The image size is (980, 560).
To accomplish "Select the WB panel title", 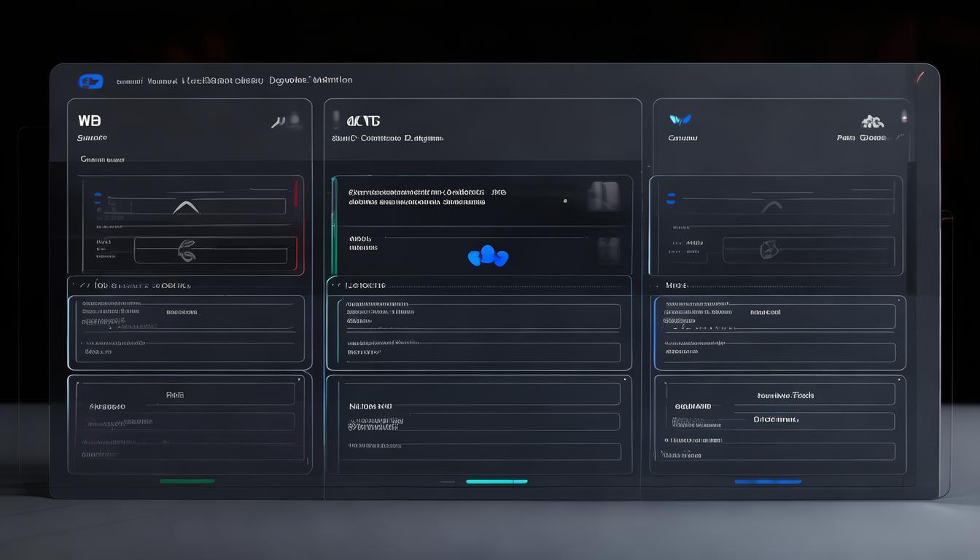I will pos(89,121).
